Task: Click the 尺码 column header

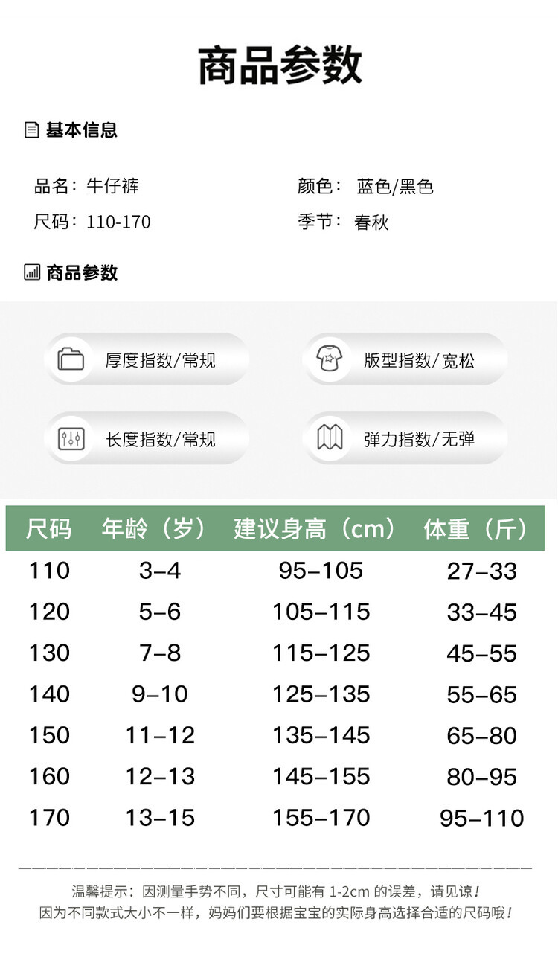Action: [49, 529]
